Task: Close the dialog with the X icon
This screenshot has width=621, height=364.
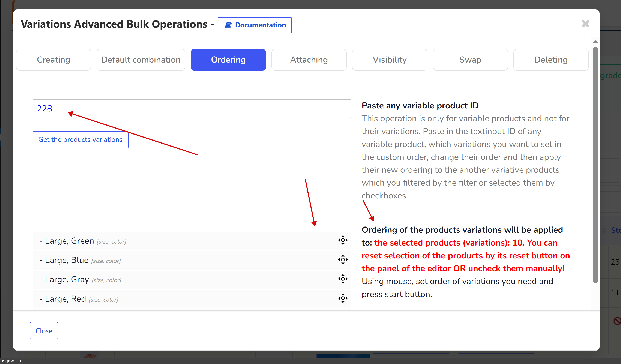Action: [x=585, y=24]
